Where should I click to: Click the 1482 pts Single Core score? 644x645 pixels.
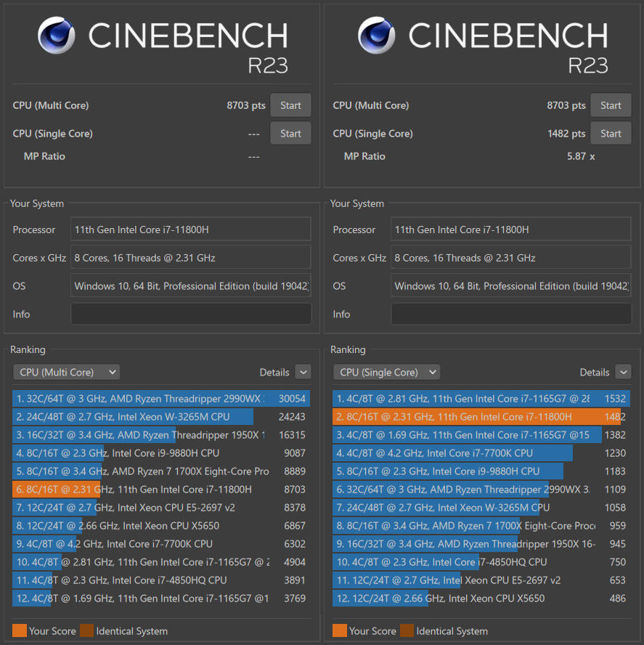[x=566, y=134]
